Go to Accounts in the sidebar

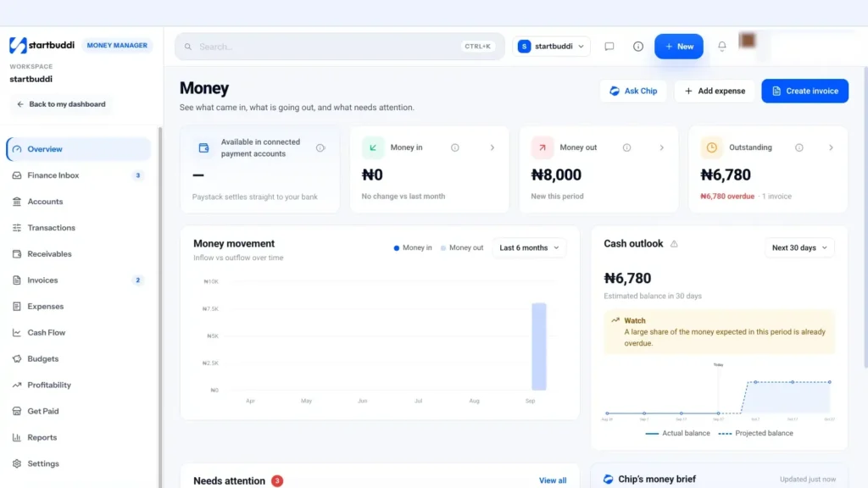pyautogui.click(x=79, y=202)
